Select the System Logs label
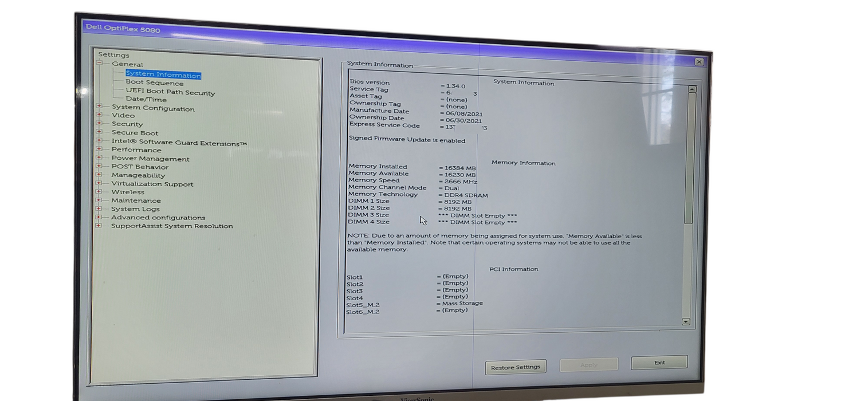The width and height of the screenshot is (868, 401). (135, 209)
